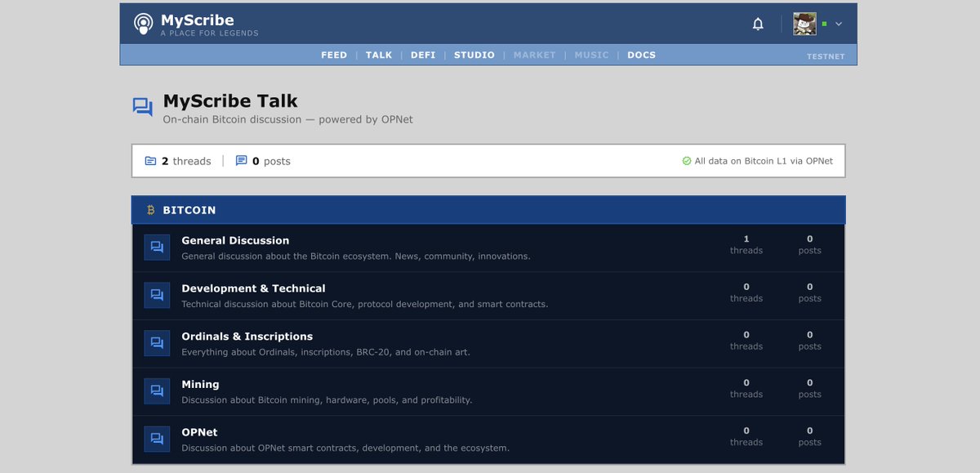Click the MyScribe logo icon
The height and width of the screenshot is (473, 980).
[143, 24]
